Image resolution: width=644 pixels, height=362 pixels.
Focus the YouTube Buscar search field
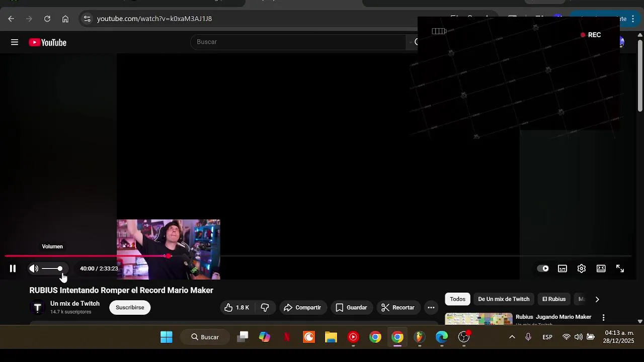[x=298, y=42]
